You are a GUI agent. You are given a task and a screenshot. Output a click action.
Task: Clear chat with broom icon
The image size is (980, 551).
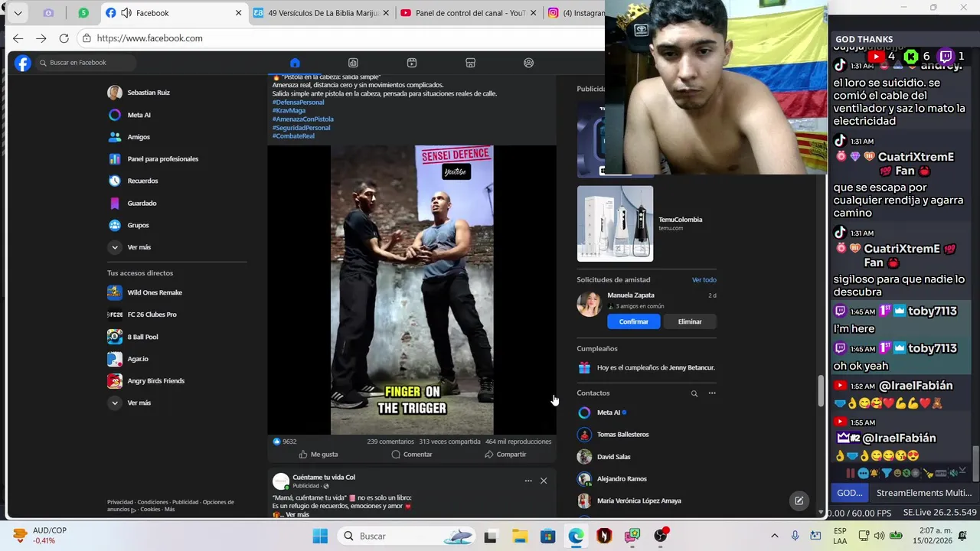click(x=928, y=474)
